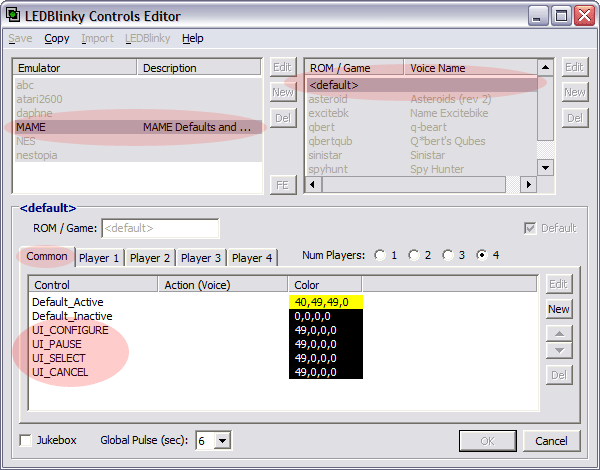Select the NES emulator row
Viewport: 600px width, 470px height.
(x=138, y=141)
